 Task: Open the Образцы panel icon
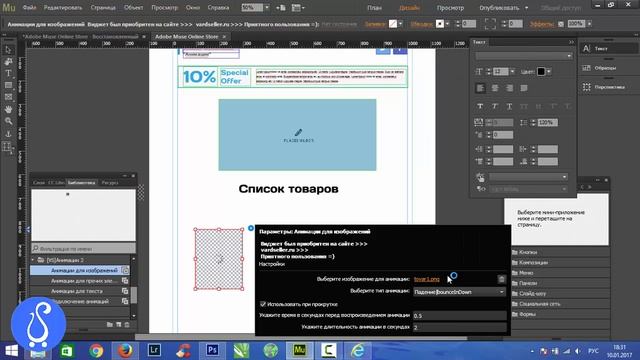(x=587, y=68)
